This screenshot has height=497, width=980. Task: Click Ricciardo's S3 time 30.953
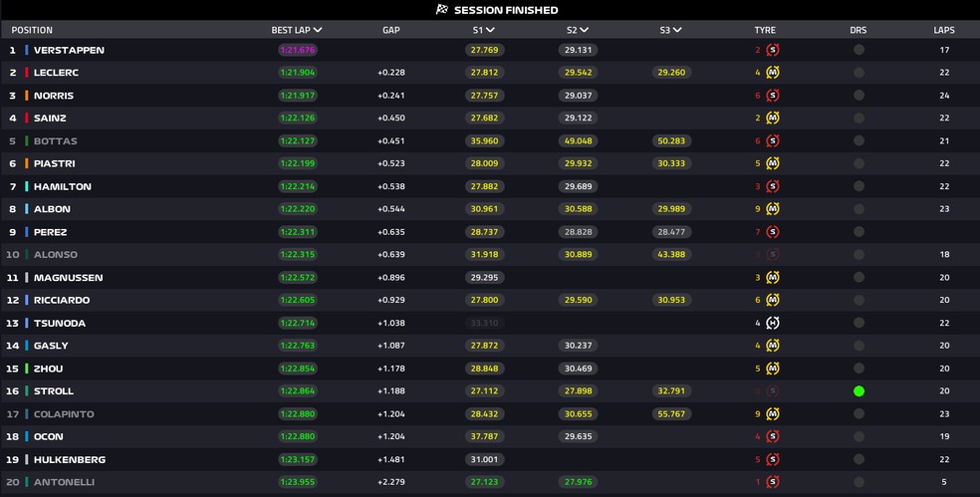671,300
